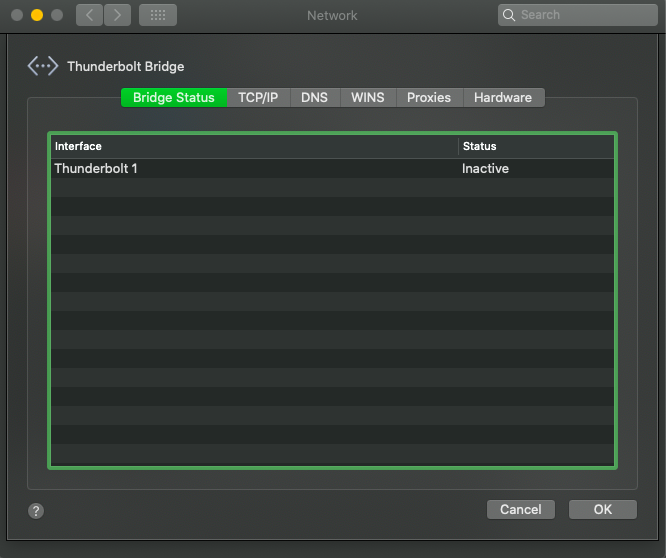666x558 pixels.
Task: Click the Cancel button
Action: coord(521,509)
